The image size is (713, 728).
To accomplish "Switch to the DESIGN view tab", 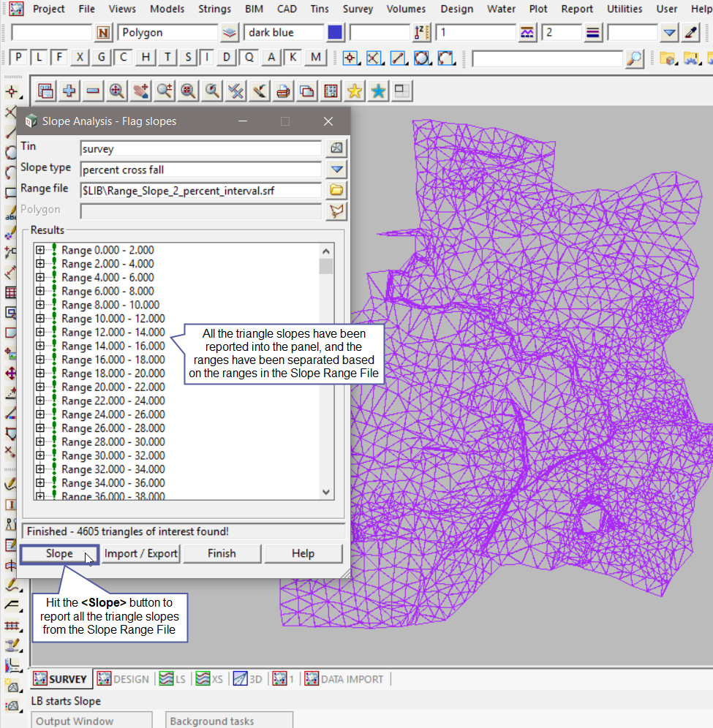I will coord(123,679).
